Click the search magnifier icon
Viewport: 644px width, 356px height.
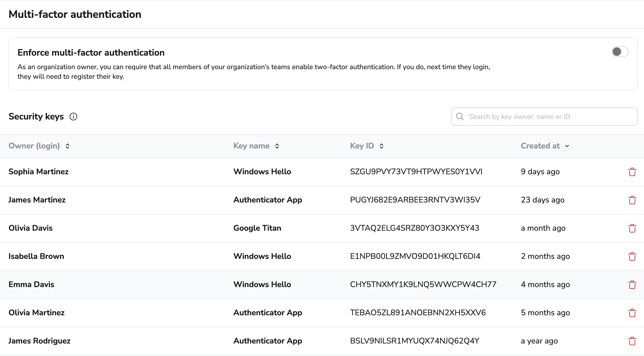[460, 117]
